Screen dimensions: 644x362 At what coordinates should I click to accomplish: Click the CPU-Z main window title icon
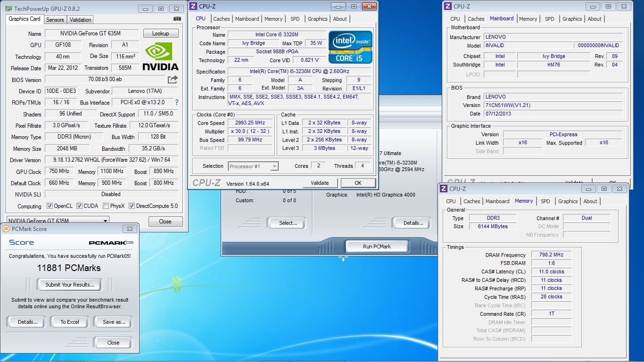pos(194,6)
